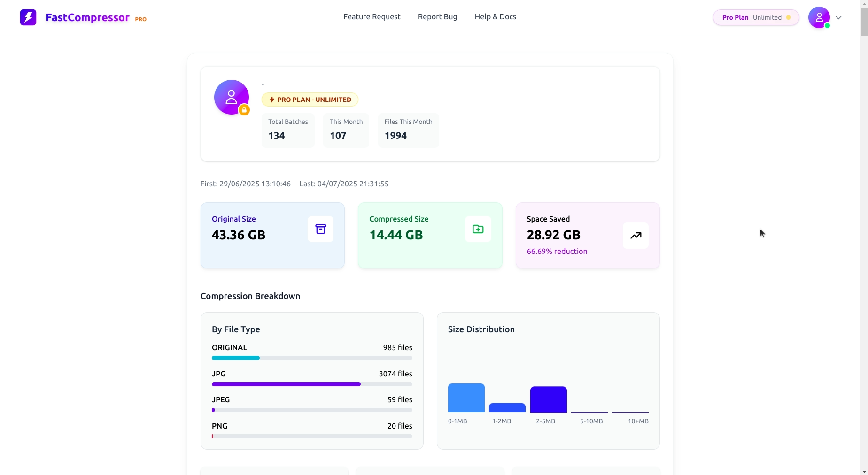
Task: Click the JPG file type progress bar
Action: (311, 384)
